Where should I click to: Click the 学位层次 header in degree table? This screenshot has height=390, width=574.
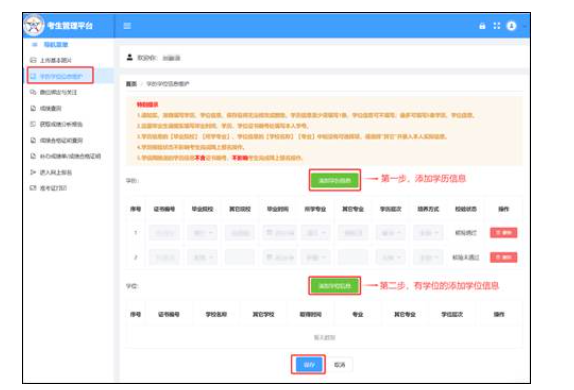point(452,314)
